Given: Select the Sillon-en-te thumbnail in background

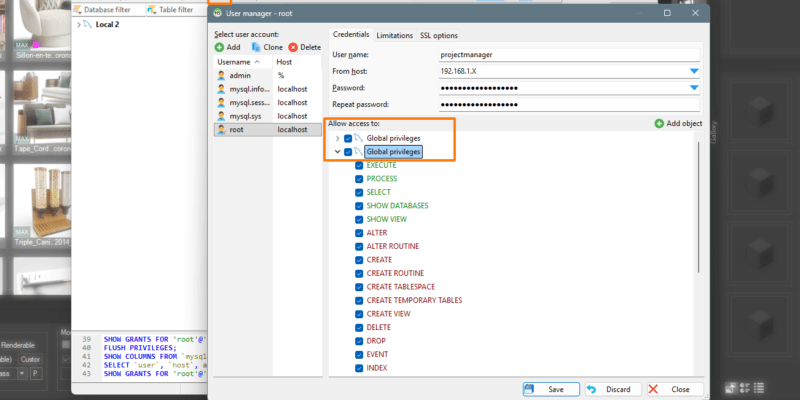Looking at the screenshot, I should [x=42, y=28].
